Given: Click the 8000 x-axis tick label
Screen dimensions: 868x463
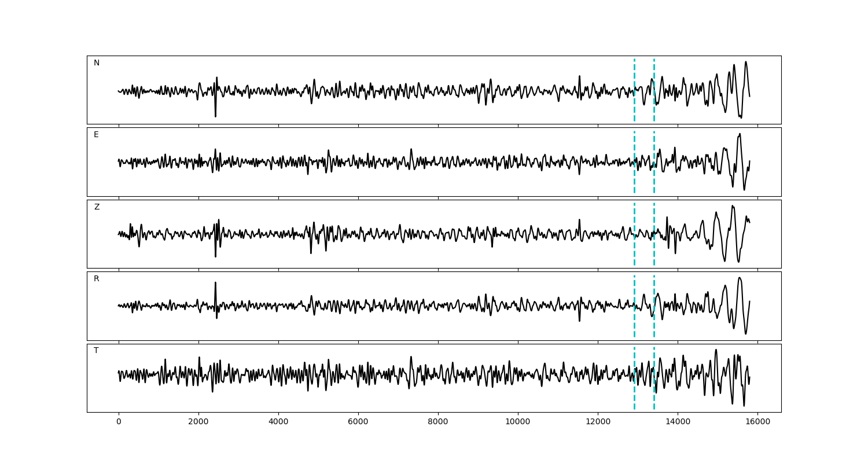Looking at the screenshot, I should (x=438, y=422).
